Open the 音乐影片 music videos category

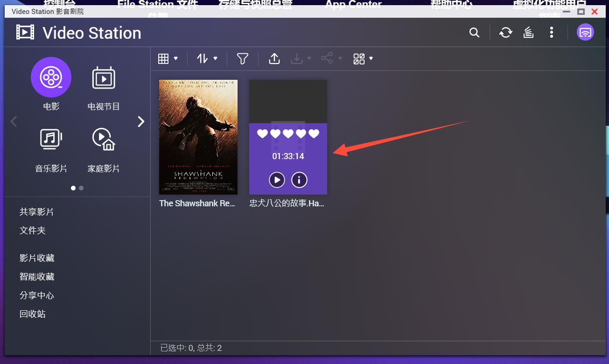coord(51,139)
